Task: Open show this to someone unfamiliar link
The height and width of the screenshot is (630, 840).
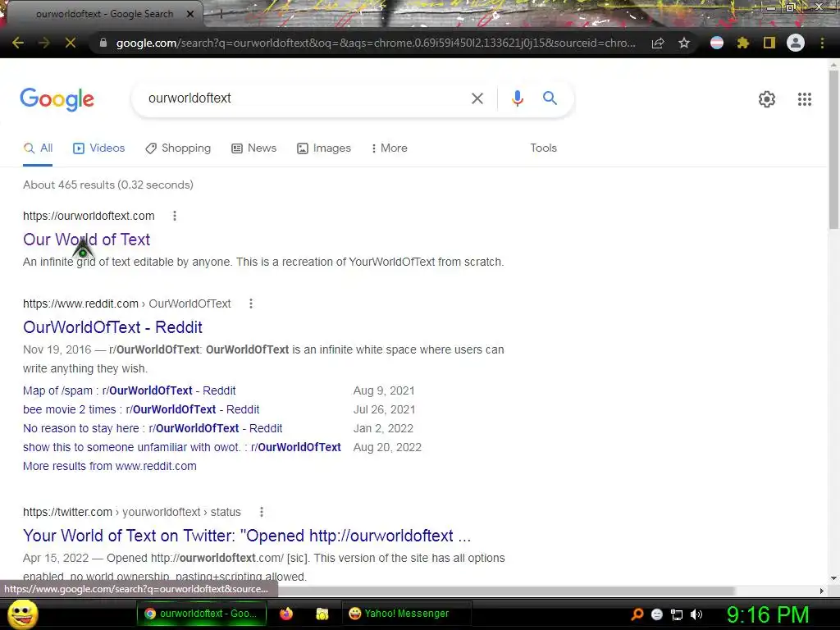Action: 181,447
